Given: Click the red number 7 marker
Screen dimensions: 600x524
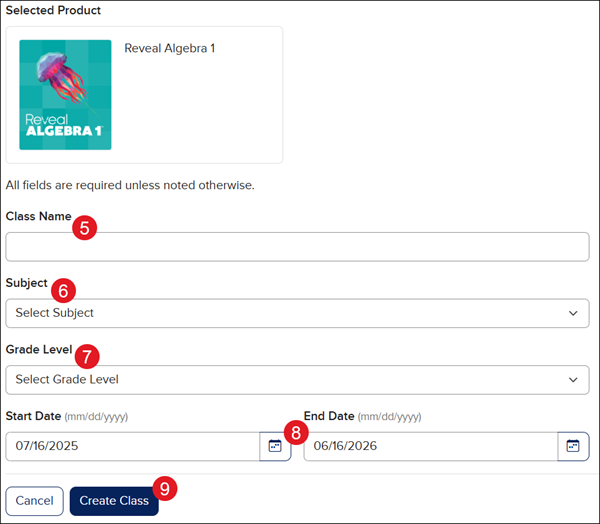Looking at the screenshot, I should (88, 355).
